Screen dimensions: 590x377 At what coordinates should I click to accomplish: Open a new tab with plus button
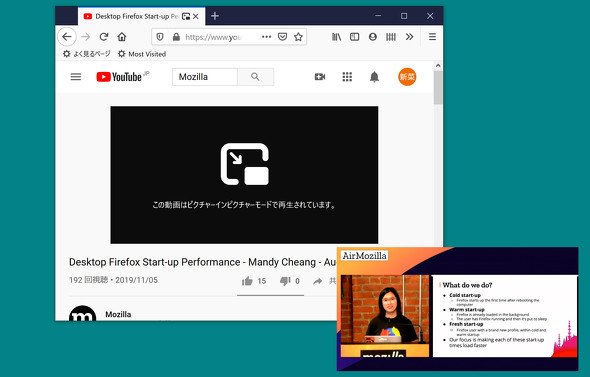point(215,16)
